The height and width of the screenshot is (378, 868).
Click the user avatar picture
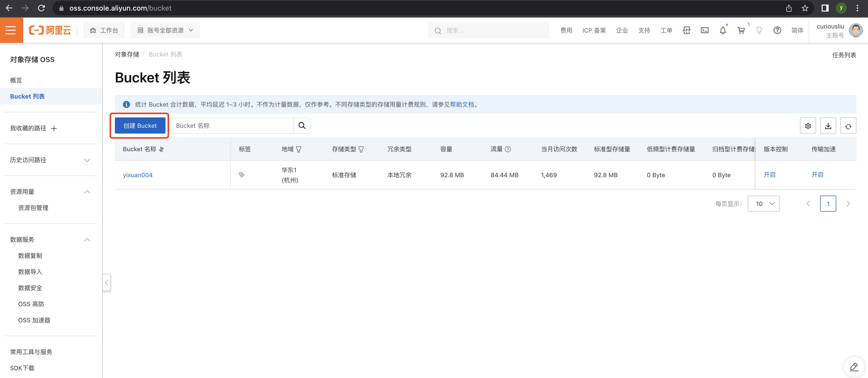point(856,30)
